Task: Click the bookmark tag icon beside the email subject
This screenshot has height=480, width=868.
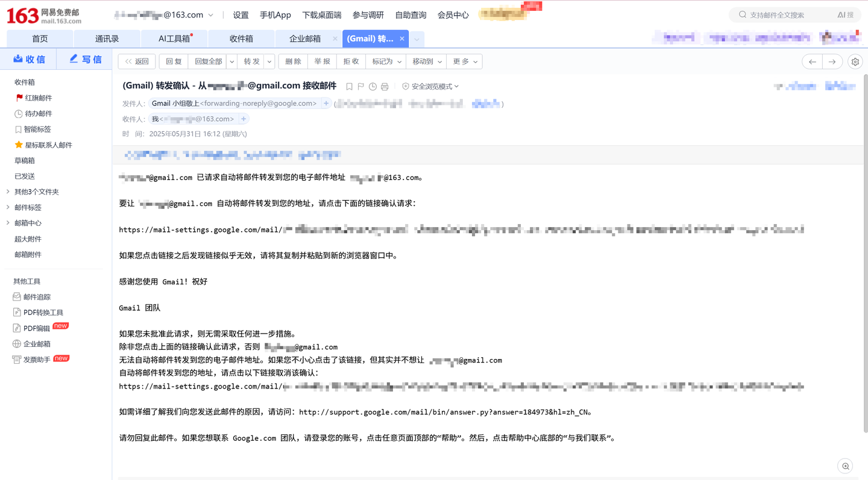Action: pos(349,87)
